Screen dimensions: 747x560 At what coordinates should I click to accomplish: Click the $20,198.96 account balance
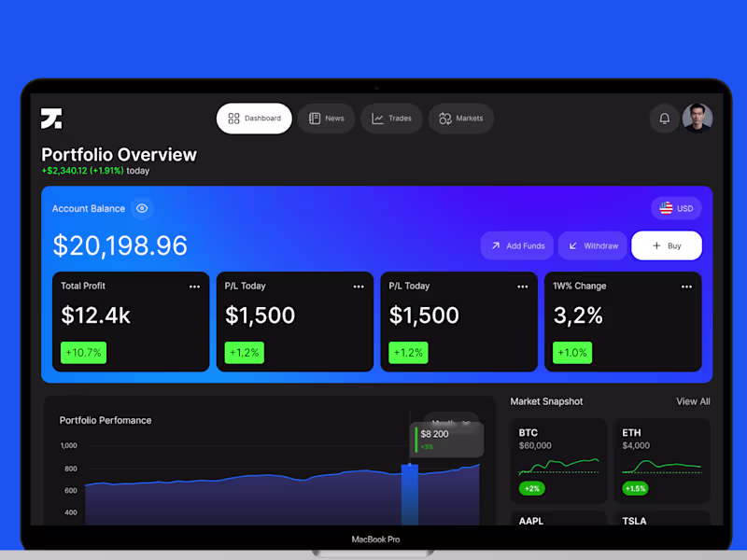click(x=120, y=245)
